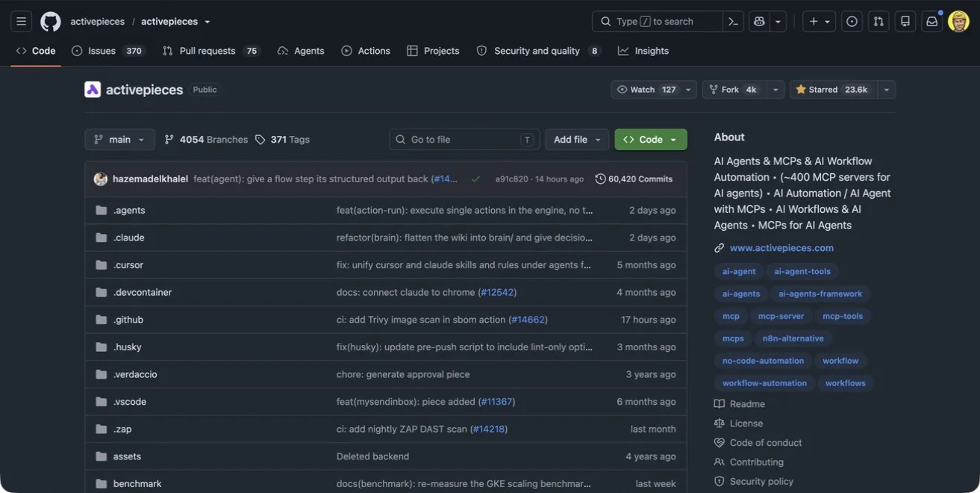This screenshot has height=493, width=980.
Task: Go to GitHub home via Octocat logo
Action: (51, 22)
